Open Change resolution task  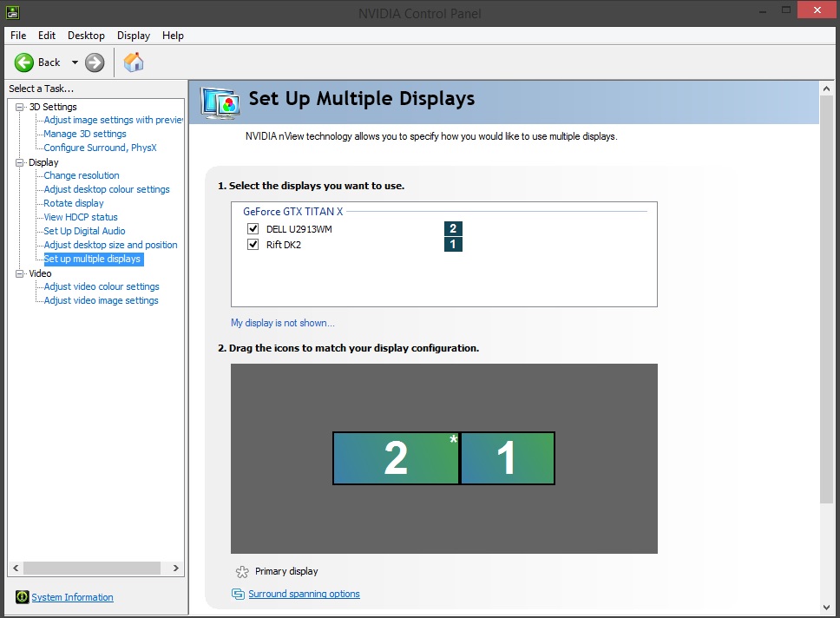click(82, 176)
